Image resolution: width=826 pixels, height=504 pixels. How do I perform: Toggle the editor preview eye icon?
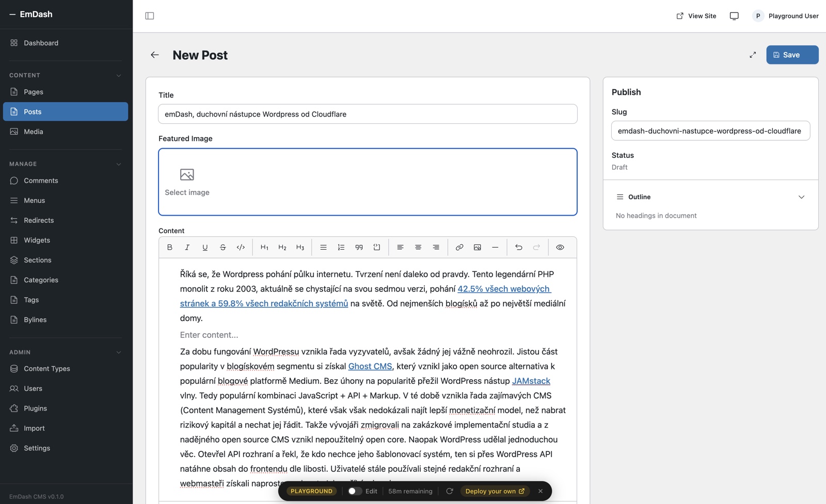tap(560, 248)
